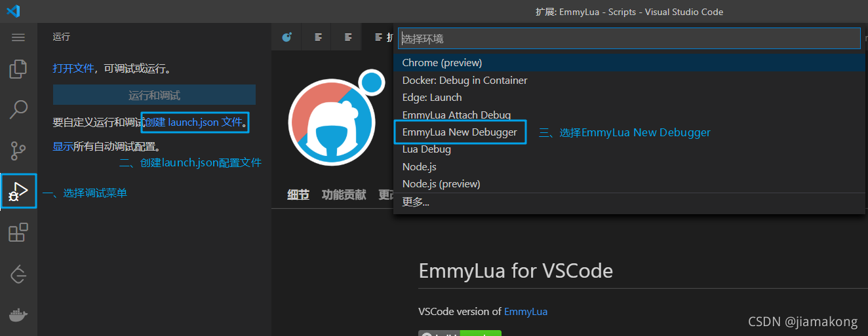Open the Docker view in activity bar
The image size is (868, 336).
pos(18,315)
